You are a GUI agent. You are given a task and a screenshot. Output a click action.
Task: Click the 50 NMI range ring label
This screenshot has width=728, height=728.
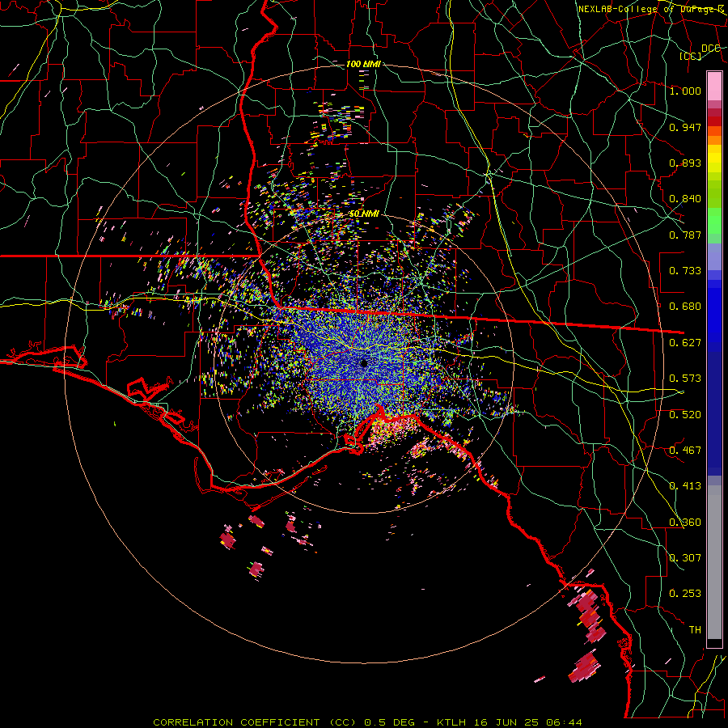pyautogui.click(x=365, y=214)
